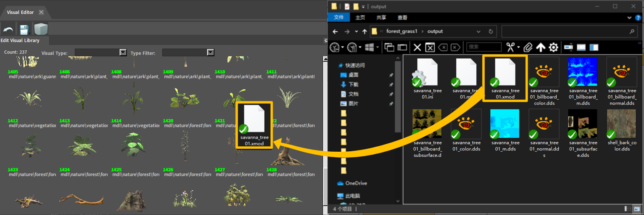Switch to large icons view in status bar
644x215 pixels.
637,208
